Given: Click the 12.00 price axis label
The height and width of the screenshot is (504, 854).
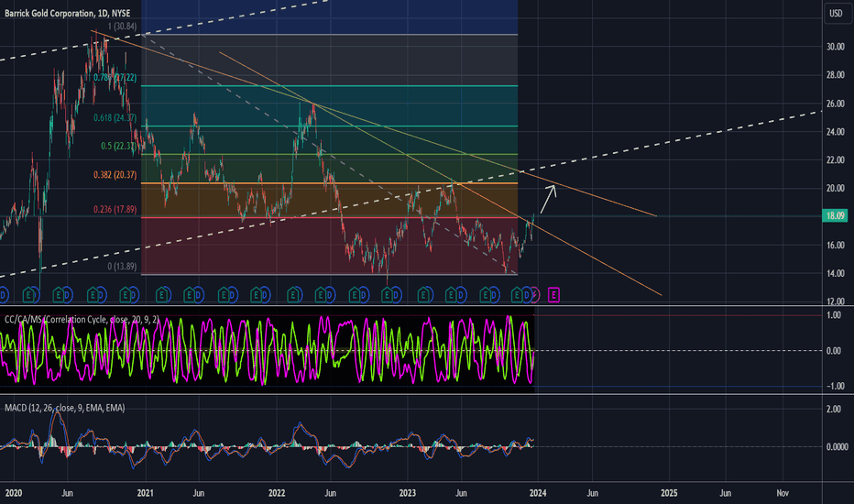Looking at the screenshot, I should (836, 301).
